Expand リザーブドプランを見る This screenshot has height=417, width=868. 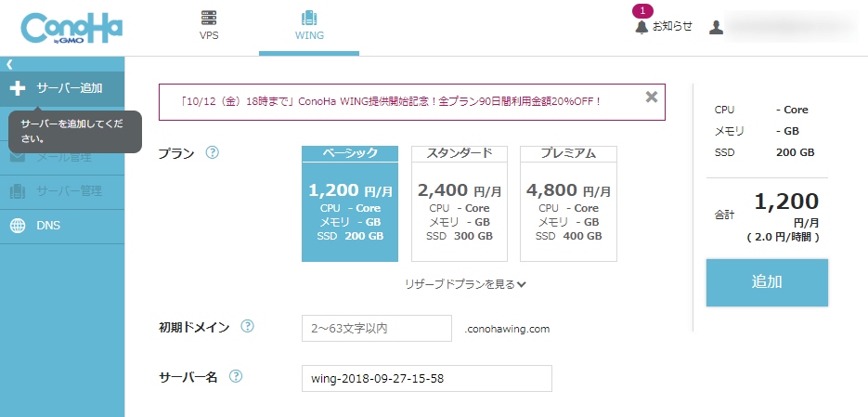(465, 284)
